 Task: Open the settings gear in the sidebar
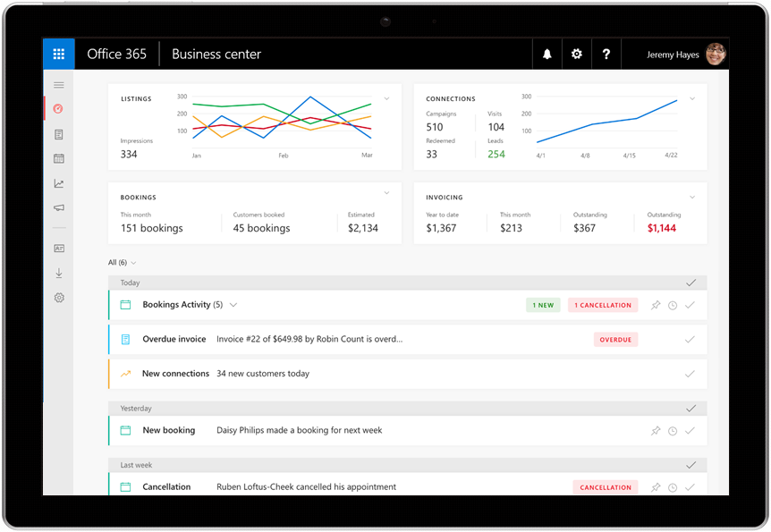pyautogui.click(x=59, y=297)
